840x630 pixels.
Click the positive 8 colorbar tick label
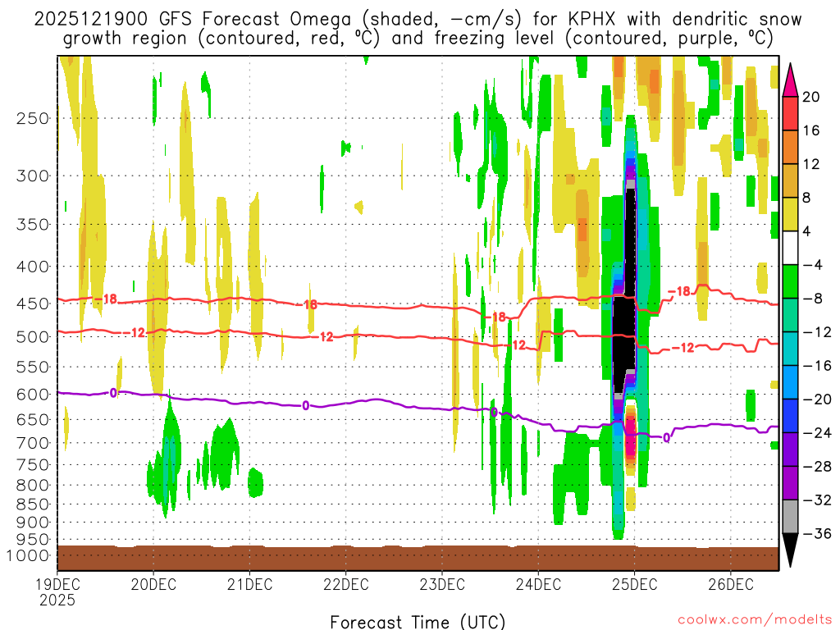[807, 198]
